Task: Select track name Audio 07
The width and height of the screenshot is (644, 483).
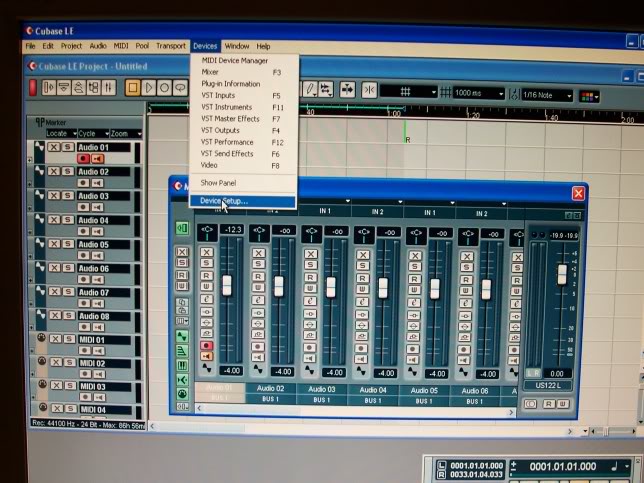Action: click(104, 292)
